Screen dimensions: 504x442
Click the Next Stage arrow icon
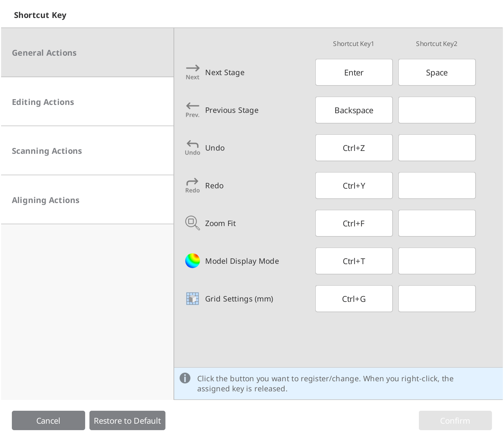pos(193,70)
